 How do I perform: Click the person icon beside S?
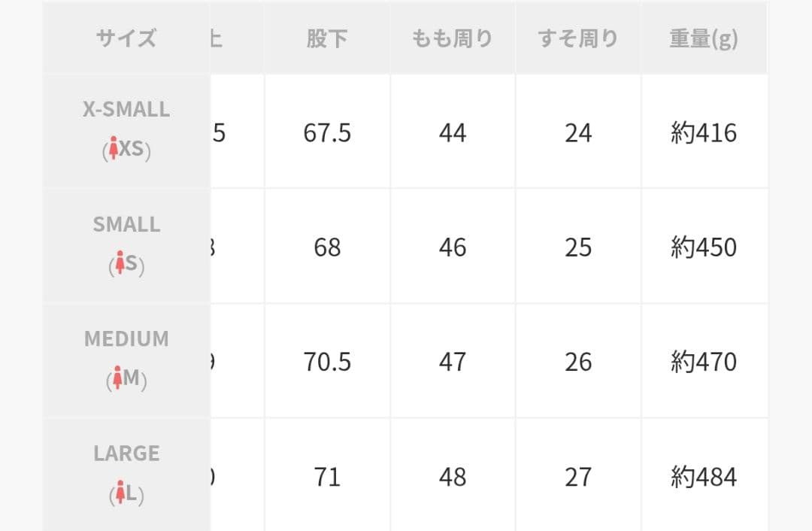click(x=119, y=264)
